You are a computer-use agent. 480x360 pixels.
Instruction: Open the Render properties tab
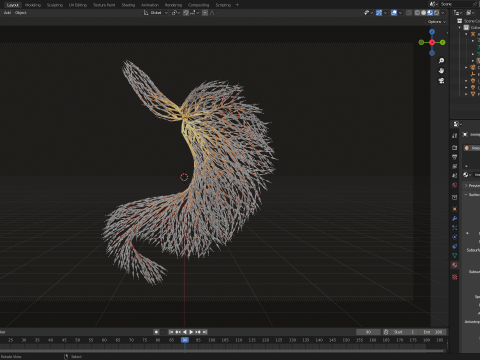pyautogui.click(x=455, y=147)
